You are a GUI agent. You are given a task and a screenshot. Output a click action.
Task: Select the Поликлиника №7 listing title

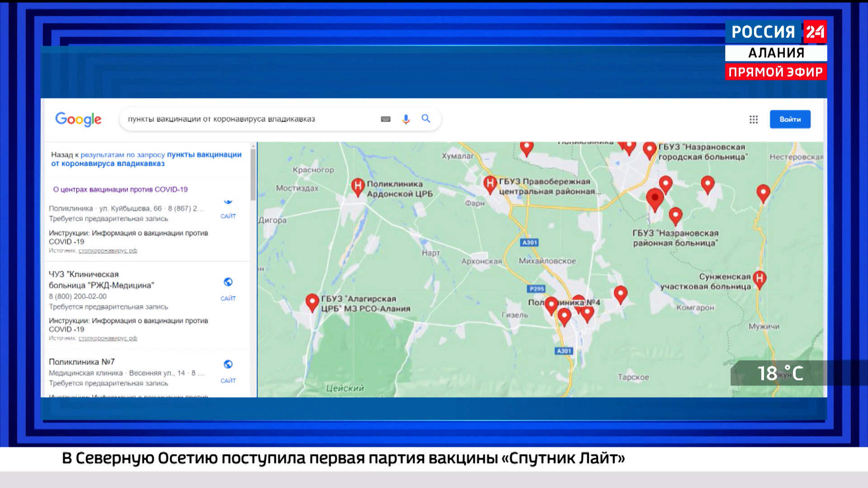click(x=82, y=362)
